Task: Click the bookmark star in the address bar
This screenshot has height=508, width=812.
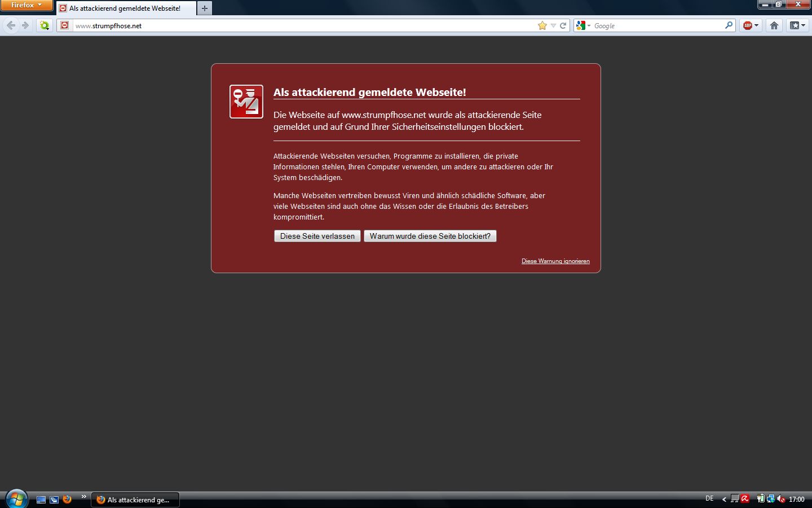Action: tap(542, 25)
